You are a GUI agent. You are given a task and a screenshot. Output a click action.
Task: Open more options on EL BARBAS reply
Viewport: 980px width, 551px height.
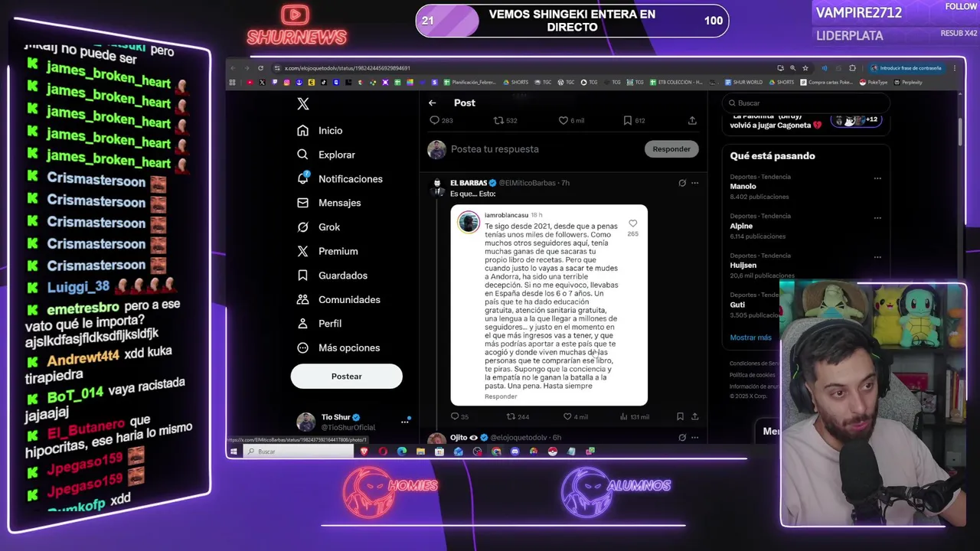695,183
